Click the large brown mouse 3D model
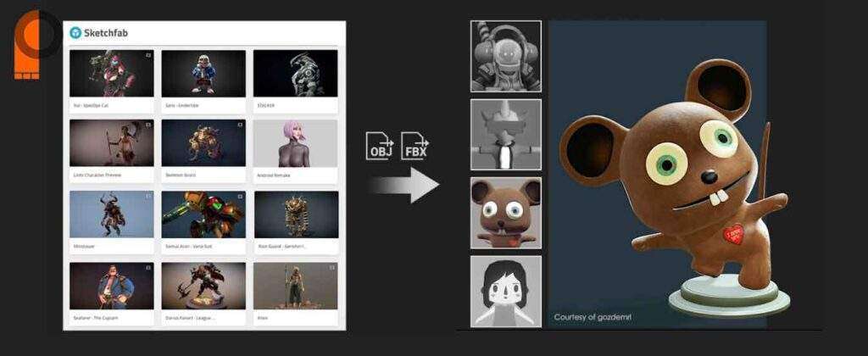 (687, 186)
